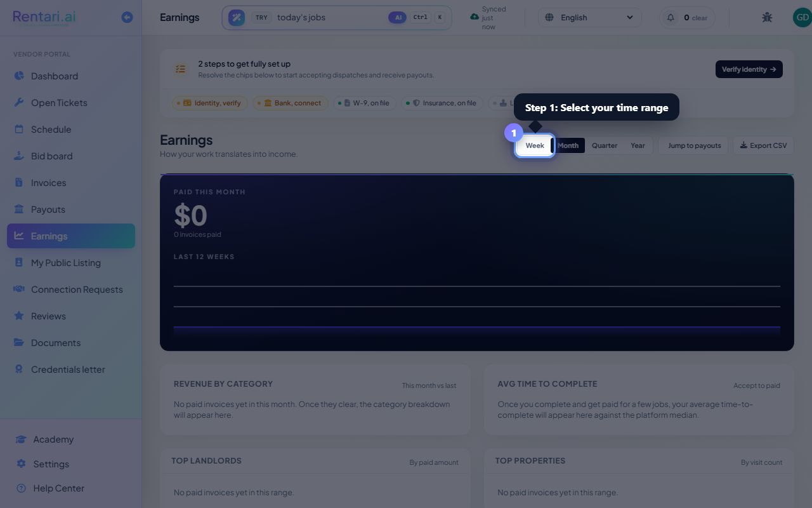
Task: Click the Export CSV button
Action: pyautogui.click(x=763, y=145)
